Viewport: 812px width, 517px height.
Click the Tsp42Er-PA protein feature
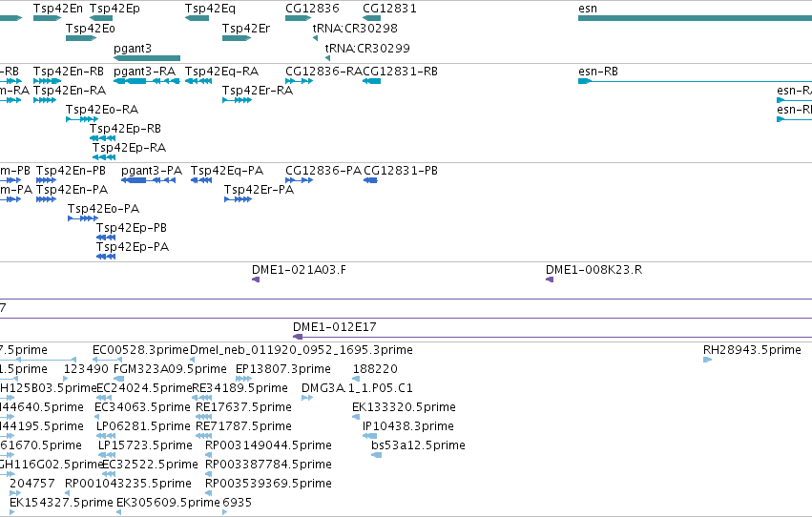(239, 199)
